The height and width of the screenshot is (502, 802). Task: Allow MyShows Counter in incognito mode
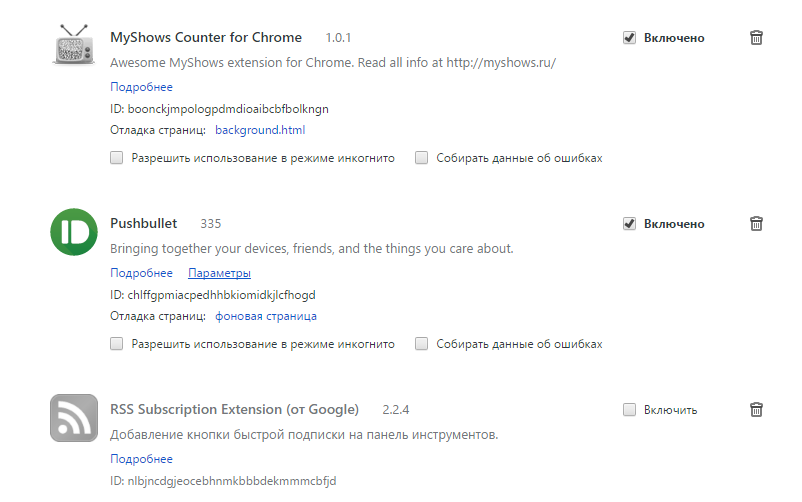117,158
